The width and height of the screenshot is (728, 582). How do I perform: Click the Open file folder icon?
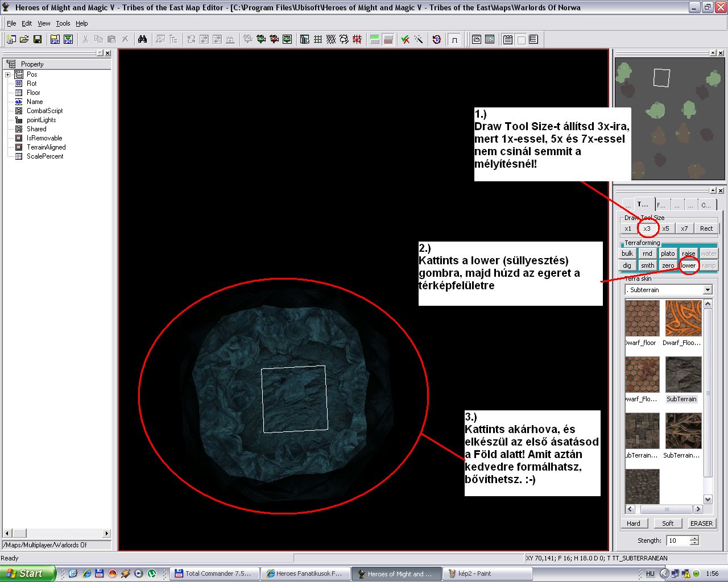point(24,39)
